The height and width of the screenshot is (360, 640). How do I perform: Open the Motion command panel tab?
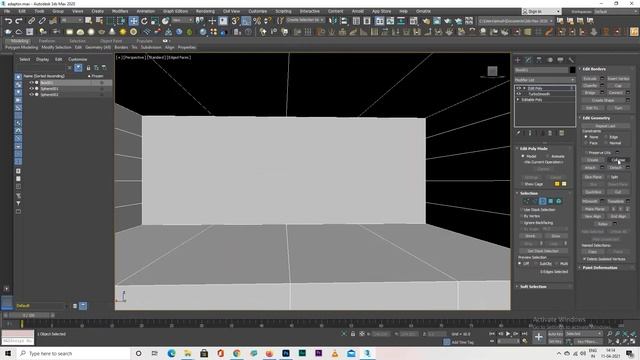(x=550, y=60)
